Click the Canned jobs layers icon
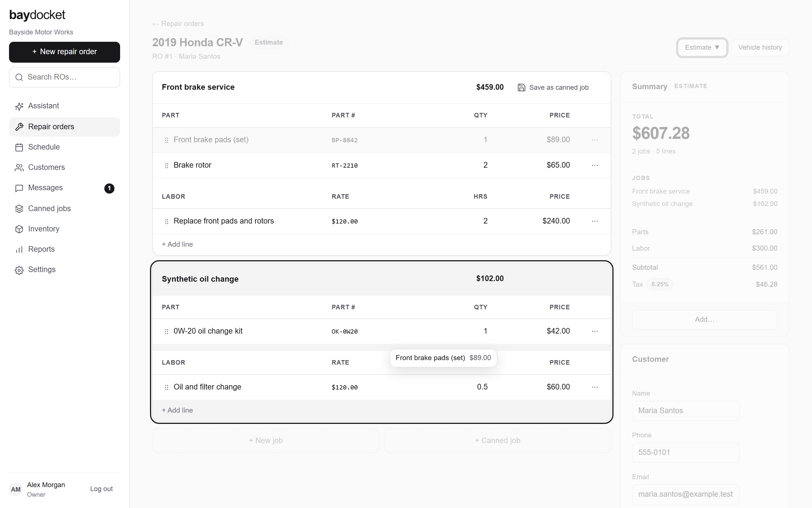This screenshot has width=812, height=508. tap(19, 209)
